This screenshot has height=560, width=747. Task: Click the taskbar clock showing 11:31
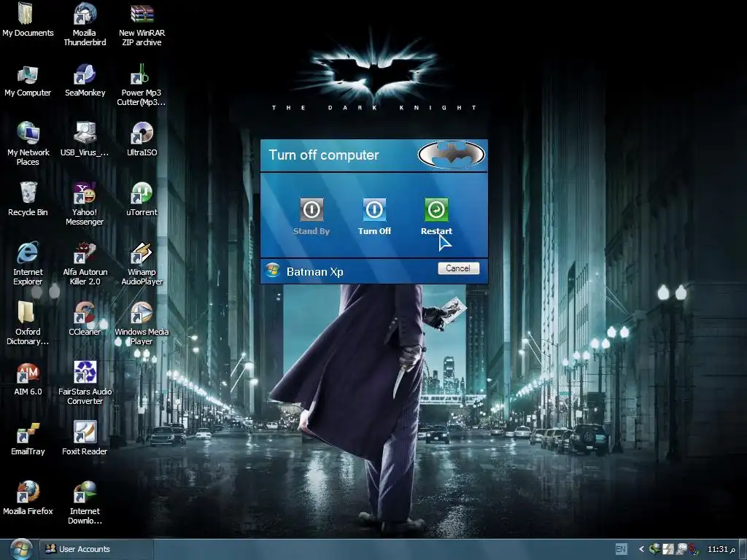(721, 549)
